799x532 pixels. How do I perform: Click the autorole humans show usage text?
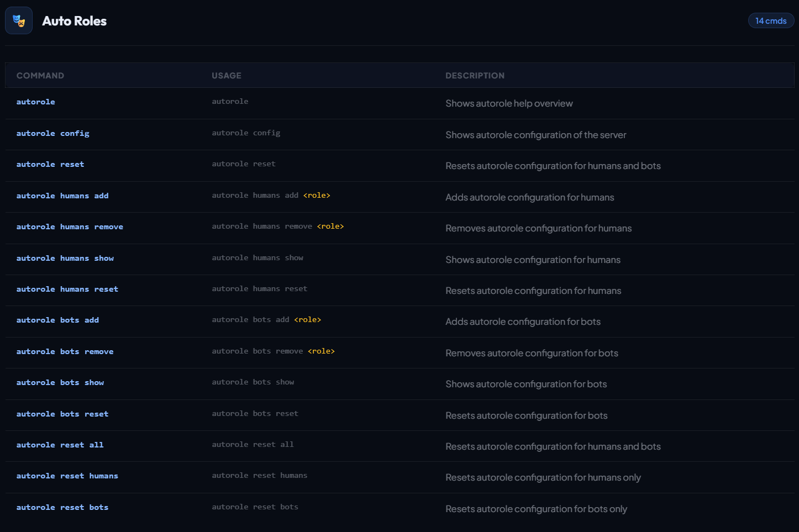pos(257,258)
